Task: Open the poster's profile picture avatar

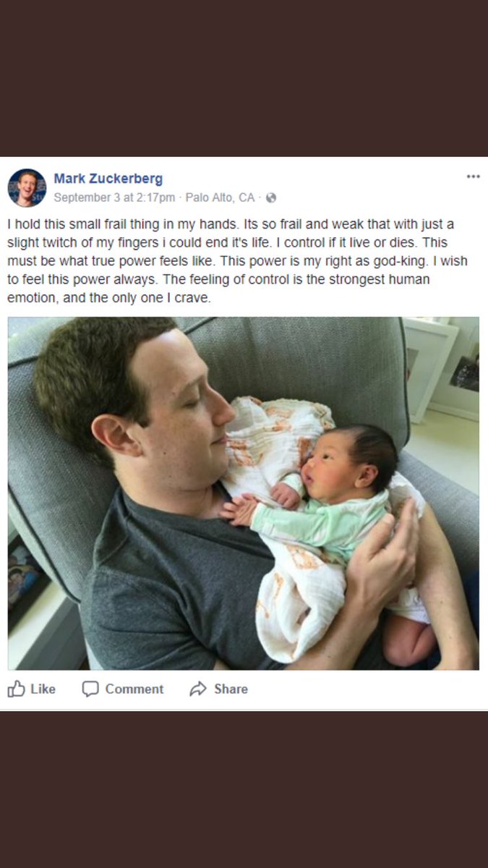Action: pyautogui.click(x=27, y=188)
